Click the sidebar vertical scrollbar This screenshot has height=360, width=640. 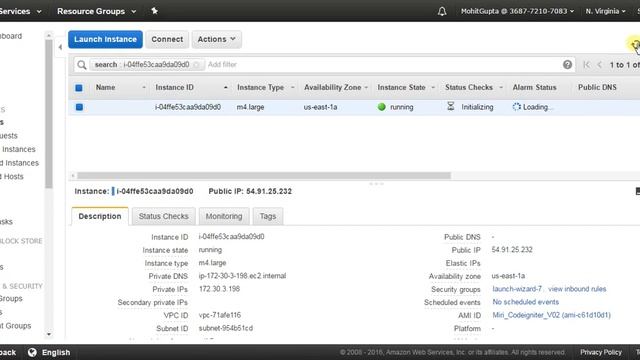49,114
